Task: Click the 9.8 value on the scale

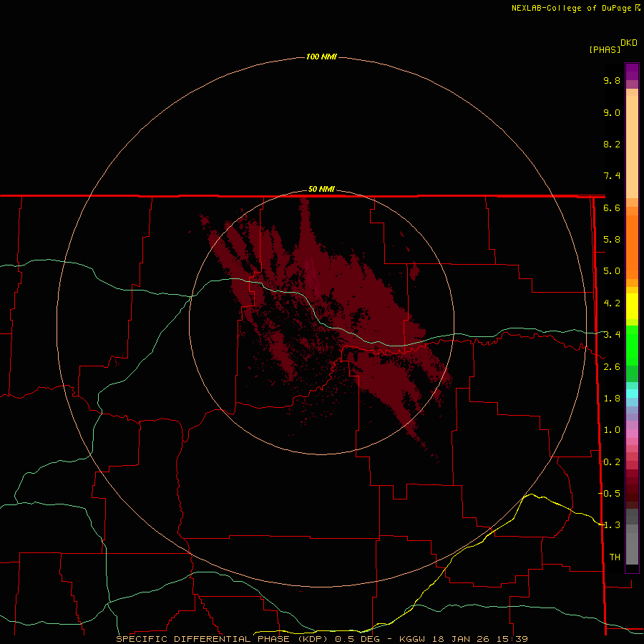Action: [x=612, y=80]
